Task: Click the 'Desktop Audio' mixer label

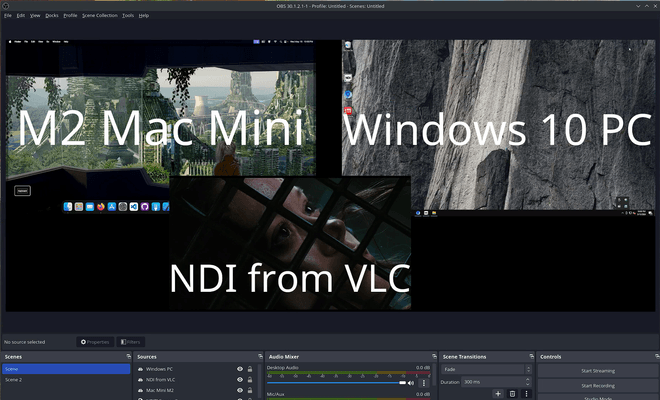Action: pos(282,368)
